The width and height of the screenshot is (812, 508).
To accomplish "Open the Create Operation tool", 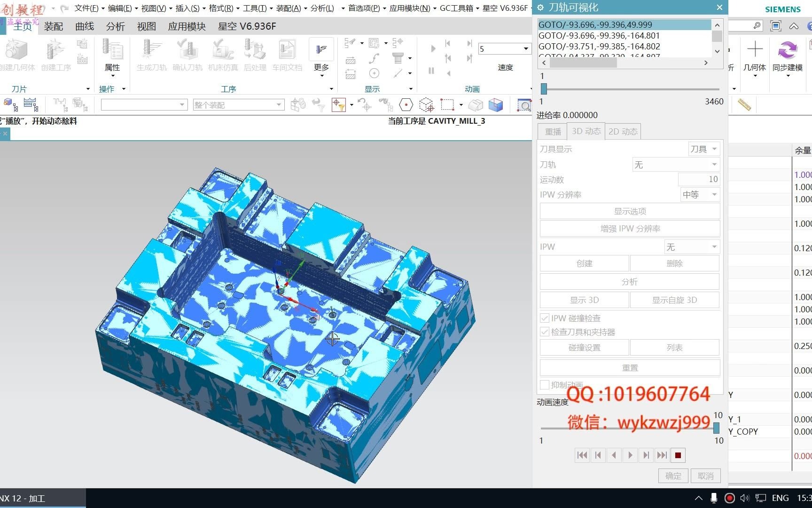I will (55, 55).
